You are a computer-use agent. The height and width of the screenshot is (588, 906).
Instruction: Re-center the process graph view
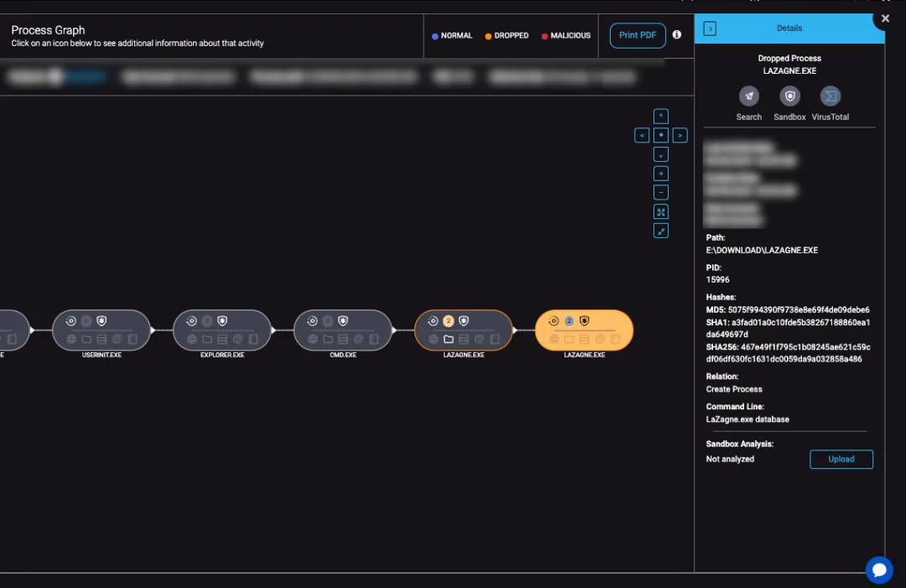click(661, 135)
